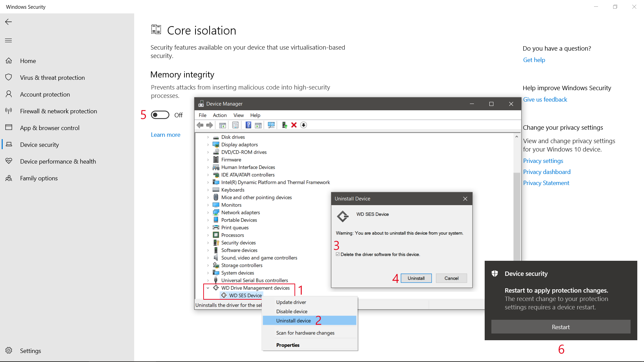The height and width of the screenshot is (362, 644).
Task: Click the back arrow in Device Manager toolbar
Action: [200, 125]
